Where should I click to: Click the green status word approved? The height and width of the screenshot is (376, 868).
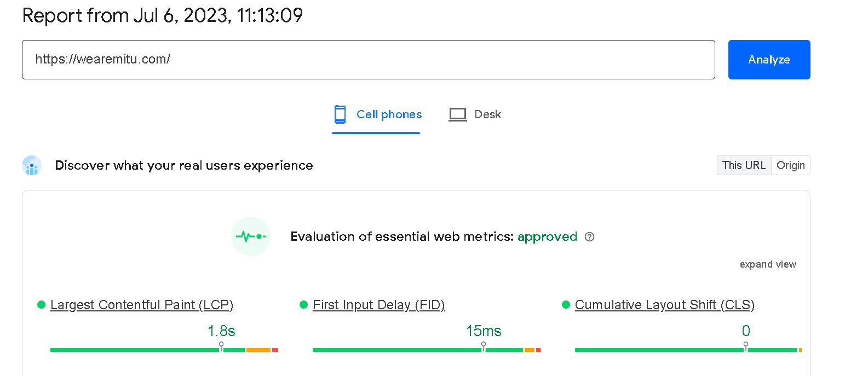(547, 237)
